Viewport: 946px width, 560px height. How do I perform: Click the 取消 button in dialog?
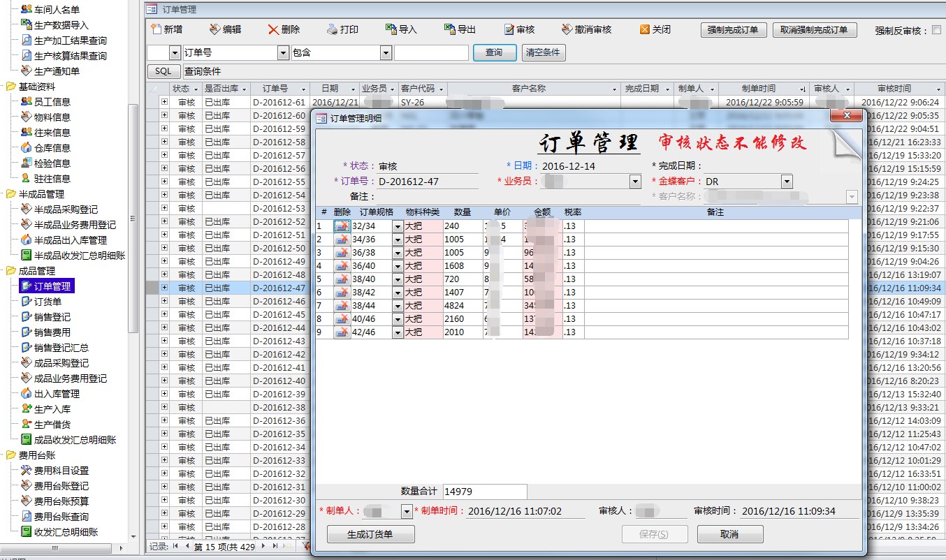point(729,534)
